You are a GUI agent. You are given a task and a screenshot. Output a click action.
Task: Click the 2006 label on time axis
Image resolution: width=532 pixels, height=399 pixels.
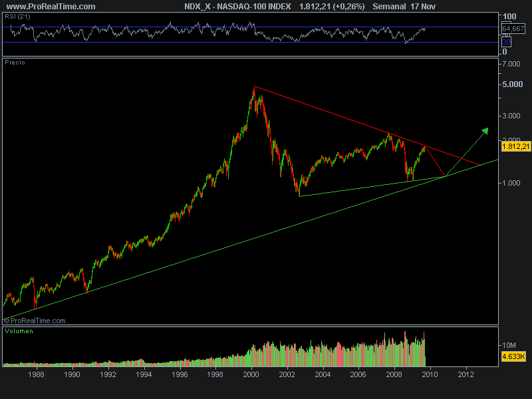pyautogui.click(x=358, y=374)
